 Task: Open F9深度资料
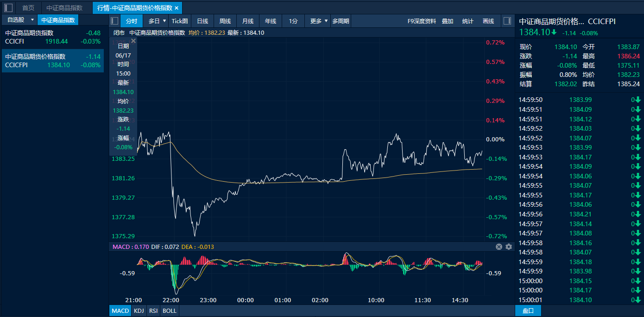pyautogui.click(x=422, y=21)
